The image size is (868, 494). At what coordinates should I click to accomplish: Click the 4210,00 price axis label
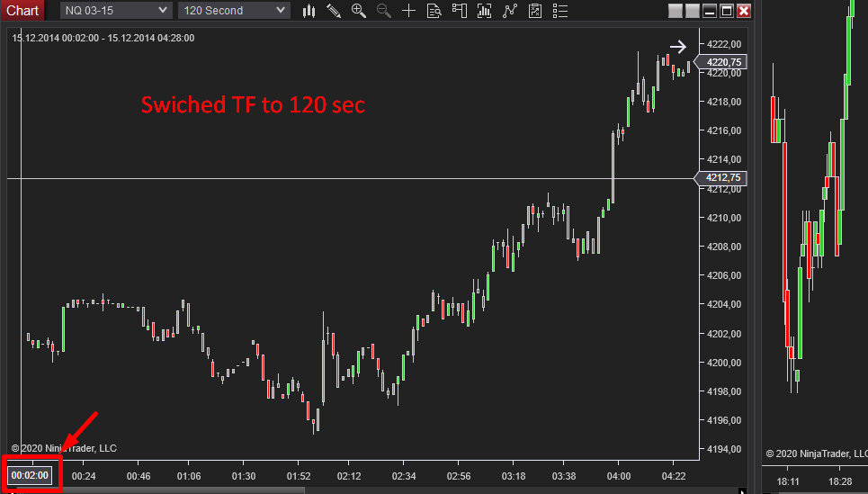(x=724, y=218)
